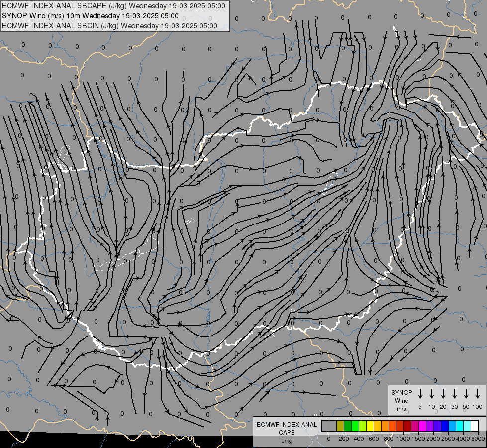Click the bright green CAPE swatch
Screen dimensions: 487x448
[x=355, y=426]
